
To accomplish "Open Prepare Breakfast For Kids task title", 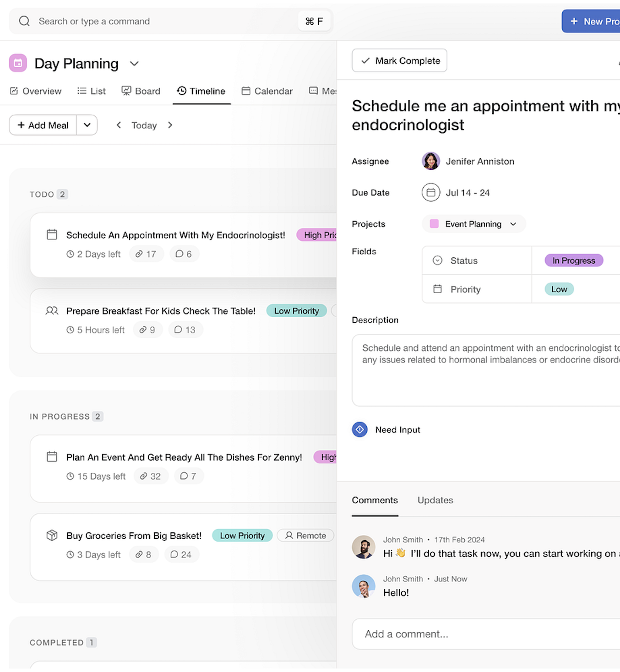I will [161, 311].
